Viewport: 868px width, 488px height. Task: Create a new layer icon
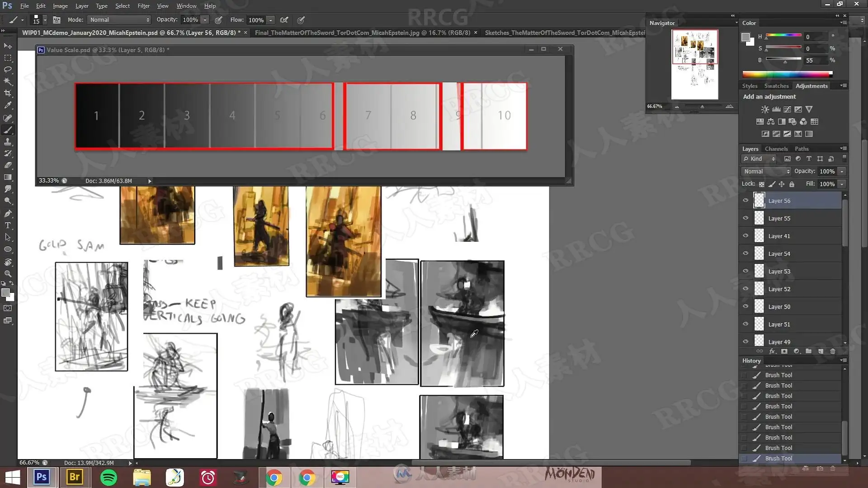821,351
